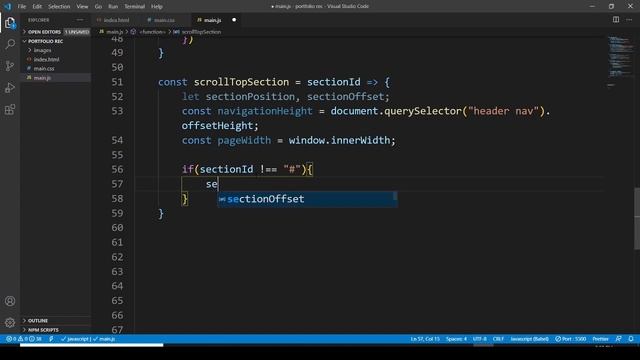Open Explorer panel ellipsis menu
This screenshot has width=640, height=360.
[x=80, y=20]
